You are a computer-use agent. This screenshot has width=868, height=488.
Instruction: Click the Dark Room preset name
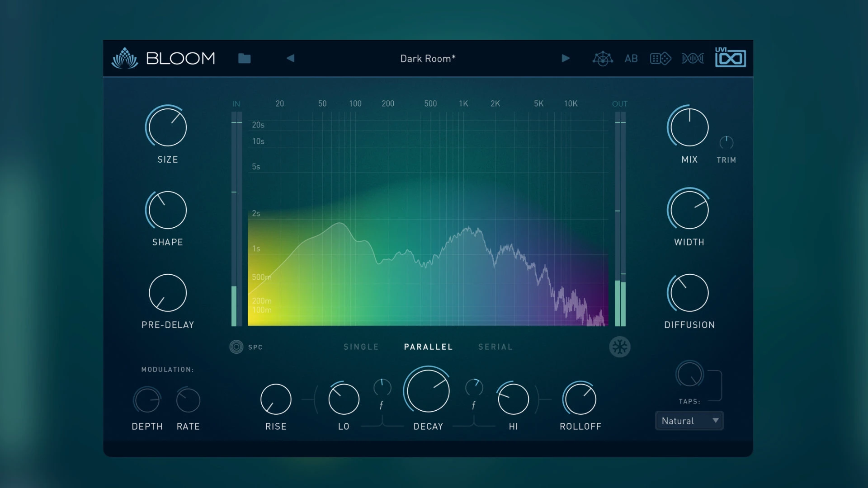pos(428,59)
